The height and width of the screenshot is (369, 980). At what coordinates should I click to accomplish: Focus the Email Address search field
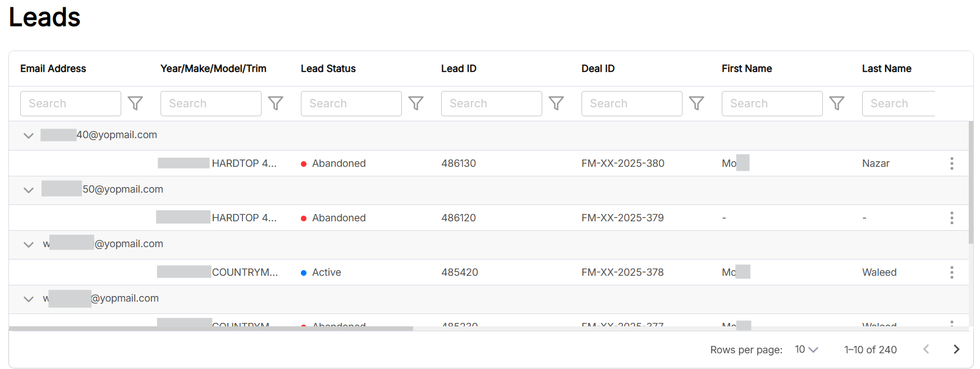coord(71,103)
